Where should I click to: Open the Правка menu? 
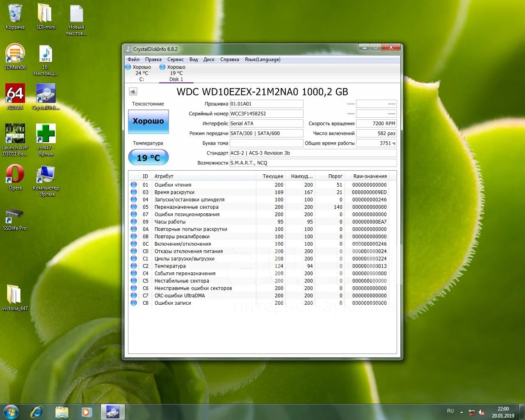click(153, 59)
